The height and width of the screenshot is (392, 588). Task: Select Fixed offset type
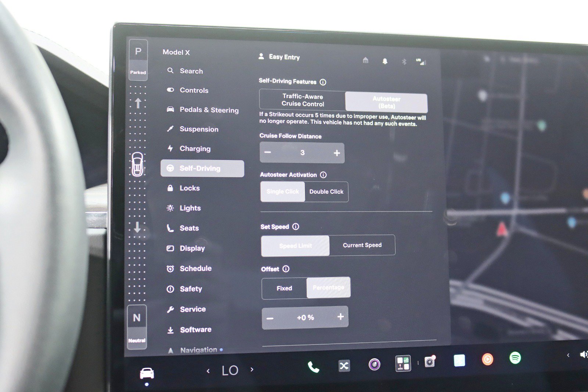pos(284,288)
